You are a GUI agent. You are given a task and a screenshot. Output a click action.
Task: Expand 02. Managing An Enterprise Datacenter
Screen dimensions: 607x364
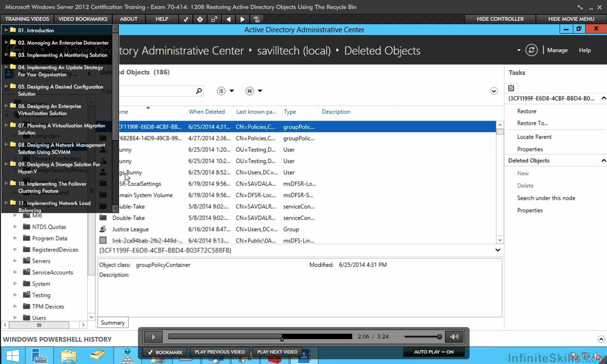pos(6,42)
